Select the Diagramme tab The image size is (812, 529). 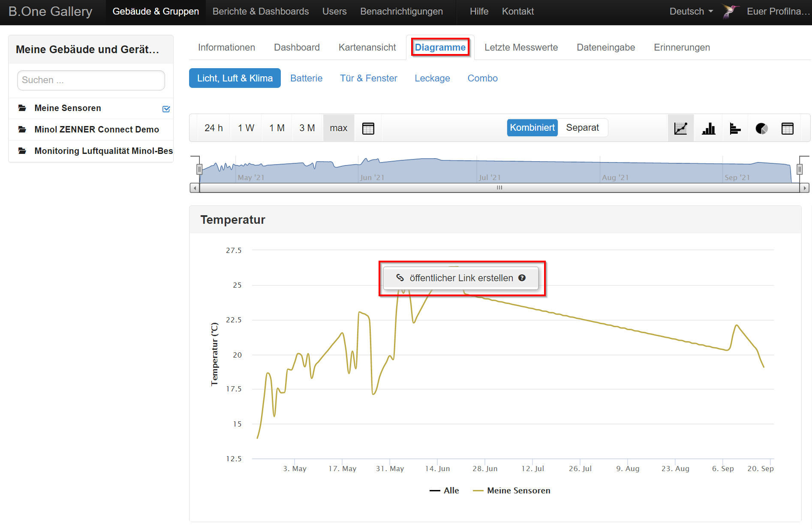[440, 47]
